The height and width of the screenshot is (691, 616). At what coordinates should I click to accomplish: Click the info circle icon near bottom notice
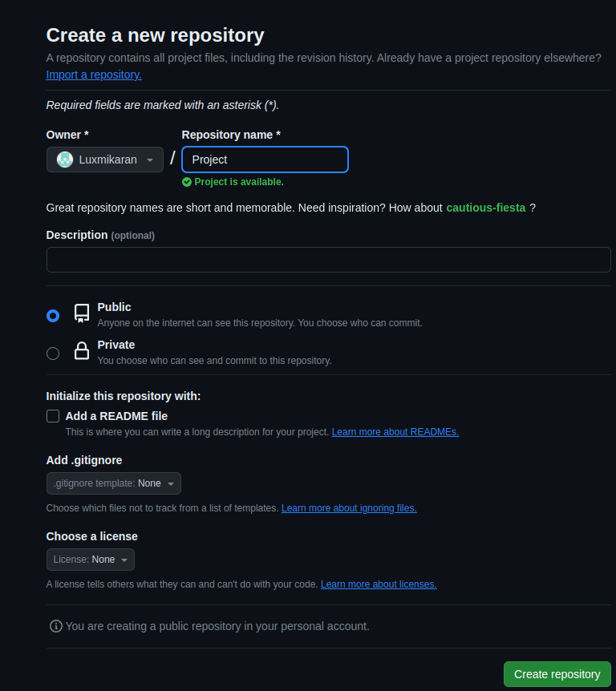55,626
